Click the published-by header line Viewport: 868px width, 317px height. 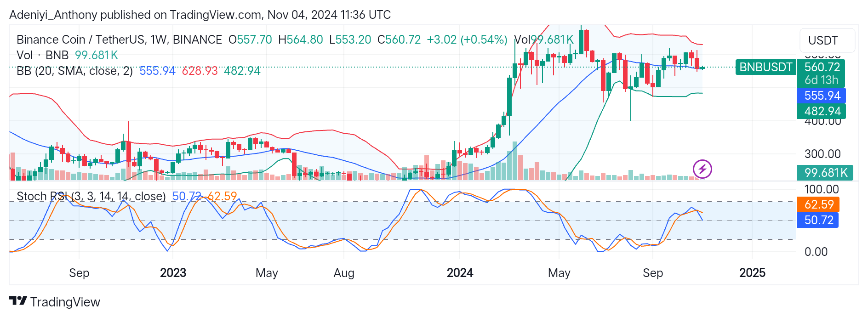(x=200, y=15)
